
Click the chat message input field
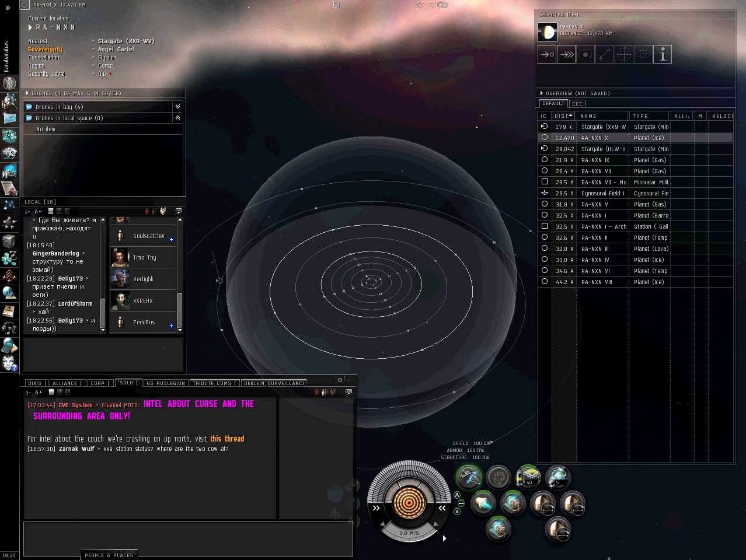click(188, 539)
